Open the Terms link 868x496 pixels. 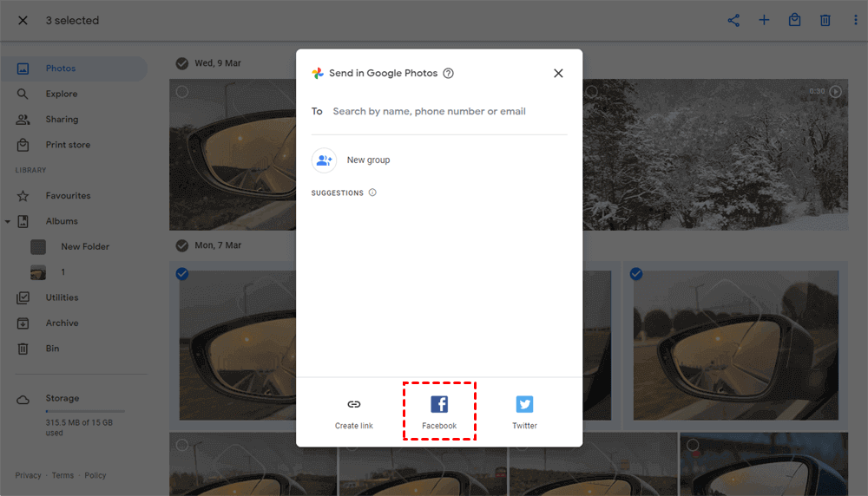pyautogui.click(x=62, y=475)
